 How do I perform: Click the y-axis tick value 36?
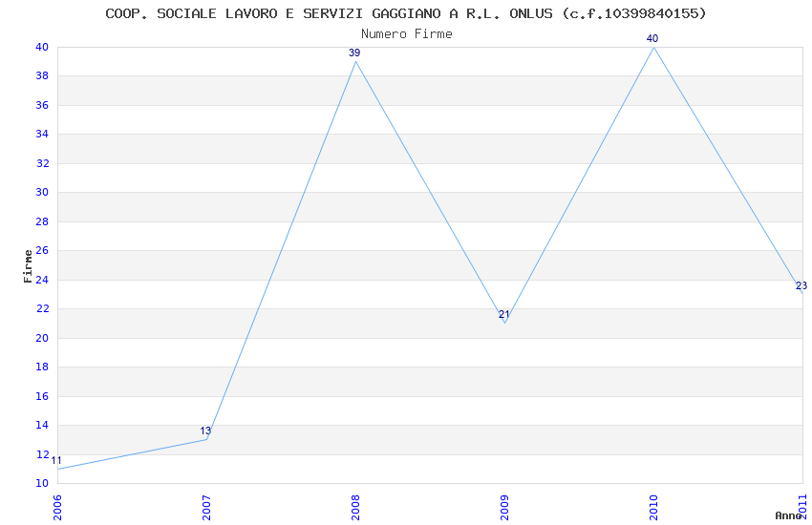[x=42, y=105]
